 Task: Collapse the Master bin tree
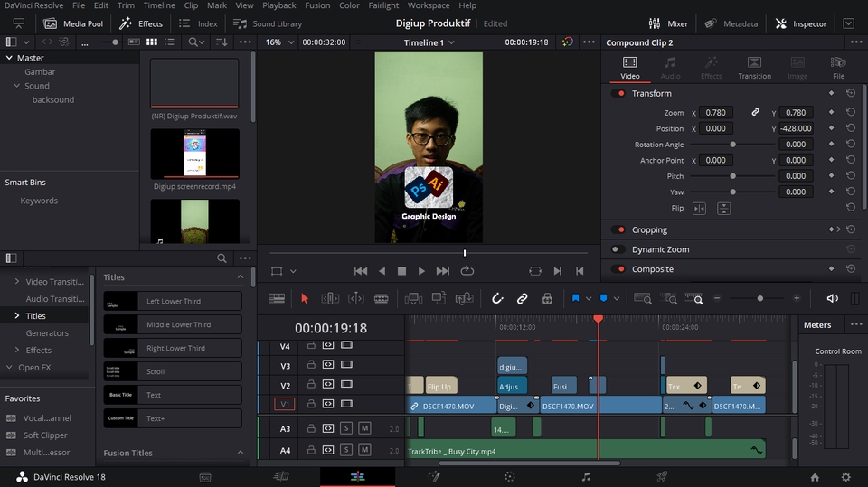[9, 58]
